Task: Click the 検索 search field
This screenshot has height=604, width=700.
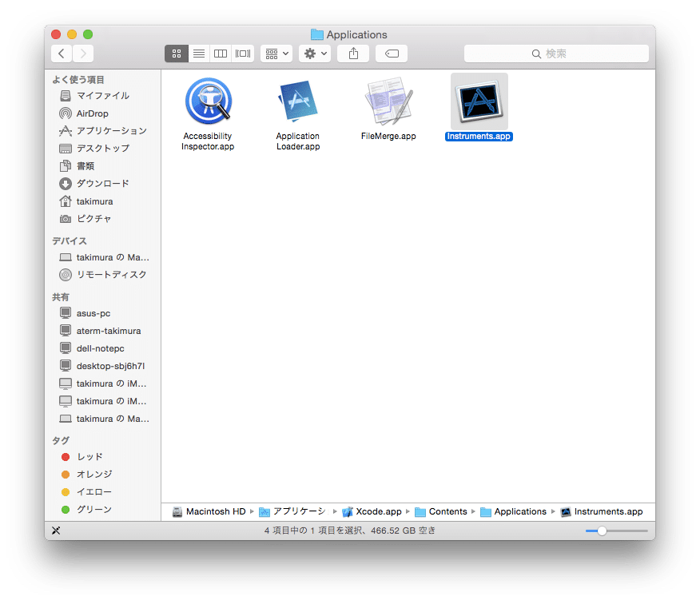Action: tap(556, 54)
